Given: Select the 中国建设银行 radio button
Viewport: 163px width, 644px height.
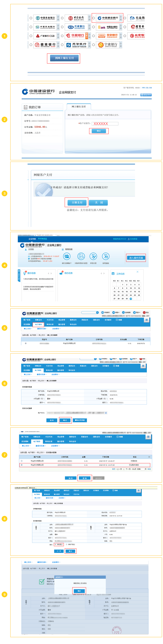Looking at the screenshot, I should click(x=93, y=18).
